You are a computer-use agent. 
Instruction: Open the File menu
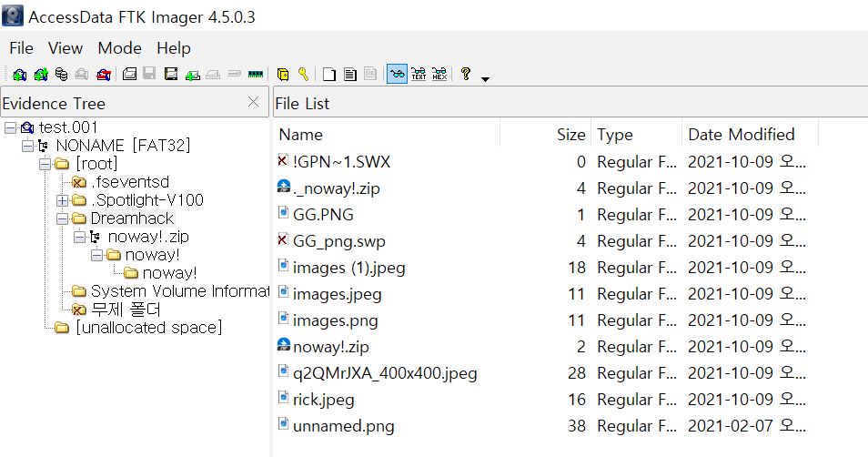(21, 48)
